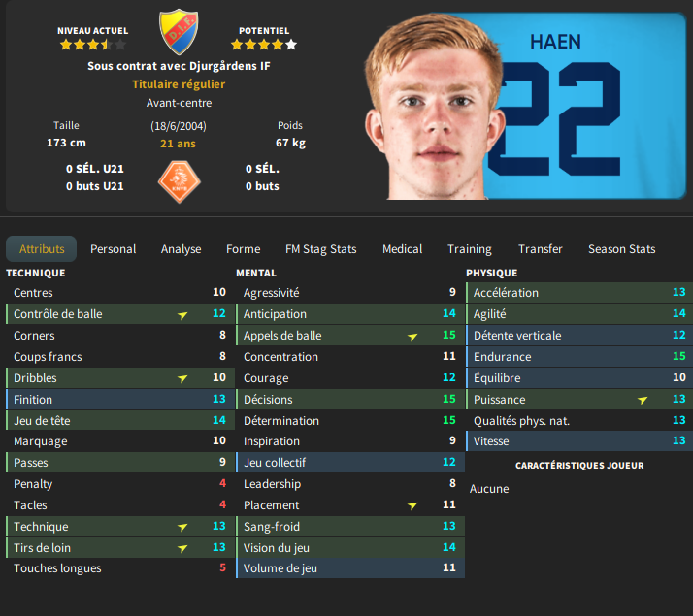Open the FM Stag Stats tab
Viewport: 693px width, 616px height.
pos(321,249)
